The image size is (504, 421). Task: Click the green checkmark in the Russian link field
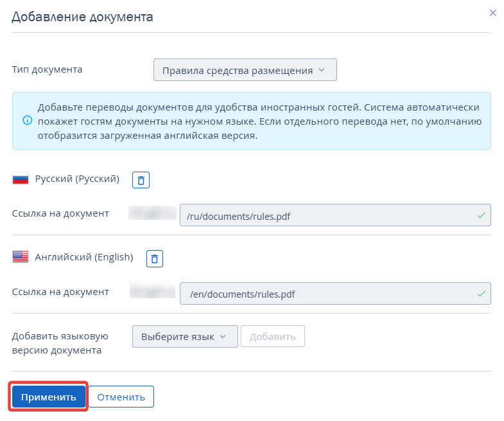point(481,215)
